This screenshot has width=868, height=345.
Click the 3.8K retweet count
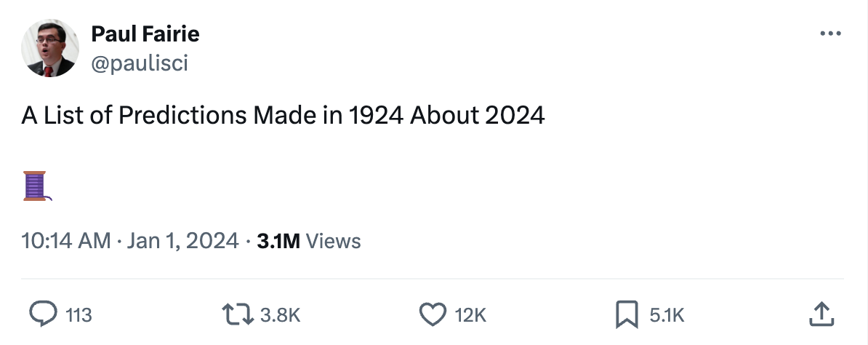tap(280, 315)
